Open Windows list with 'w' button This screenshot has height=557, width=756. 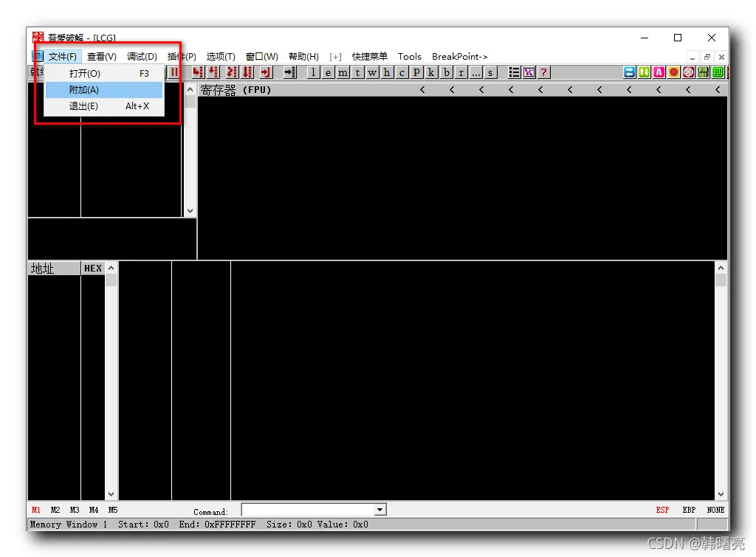(x=372, y=72)
